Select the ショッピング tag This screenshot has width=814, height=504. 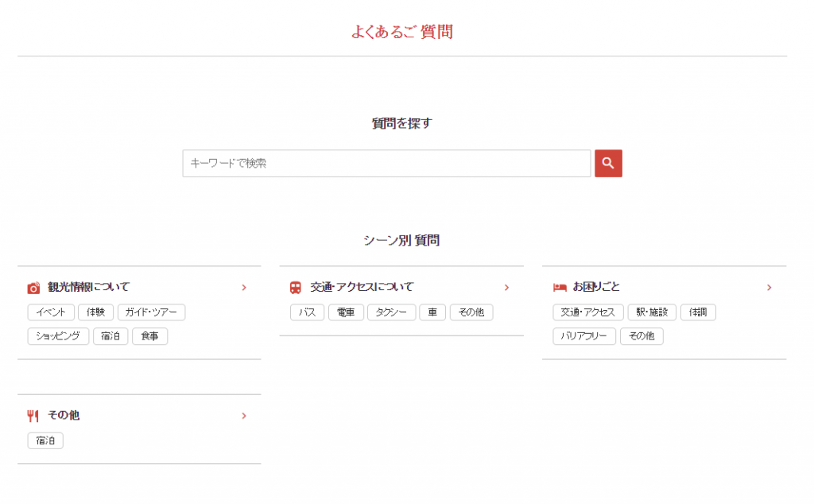58,336
